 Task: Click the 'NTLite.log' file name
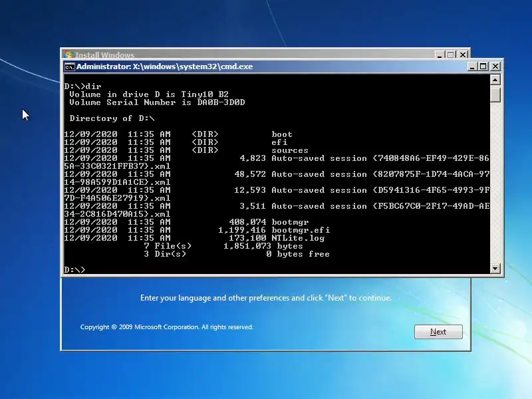[297, 238]
